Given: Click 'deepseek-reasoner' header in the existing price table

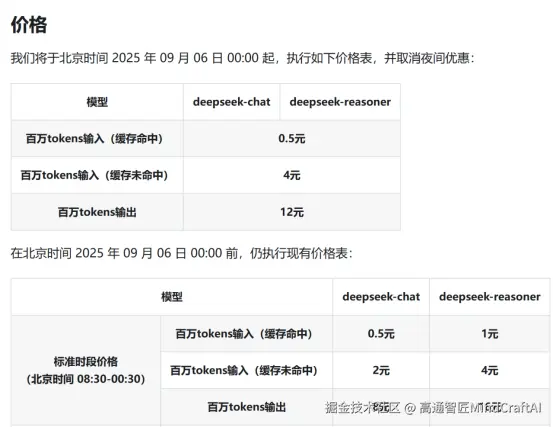Looking at the screenshot, I should tap(490, 297).
